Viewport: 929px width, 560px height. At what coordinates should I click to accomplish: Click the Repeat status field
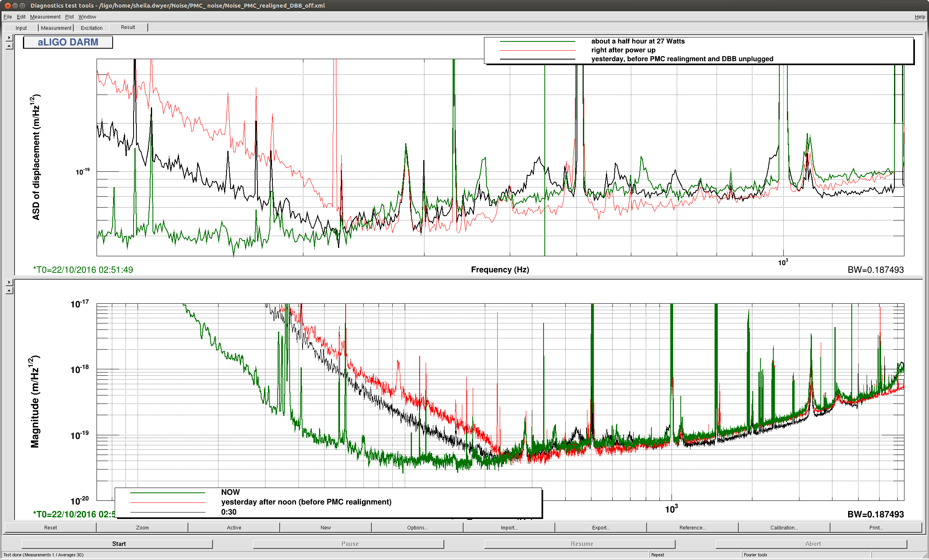tap(695, 555)
